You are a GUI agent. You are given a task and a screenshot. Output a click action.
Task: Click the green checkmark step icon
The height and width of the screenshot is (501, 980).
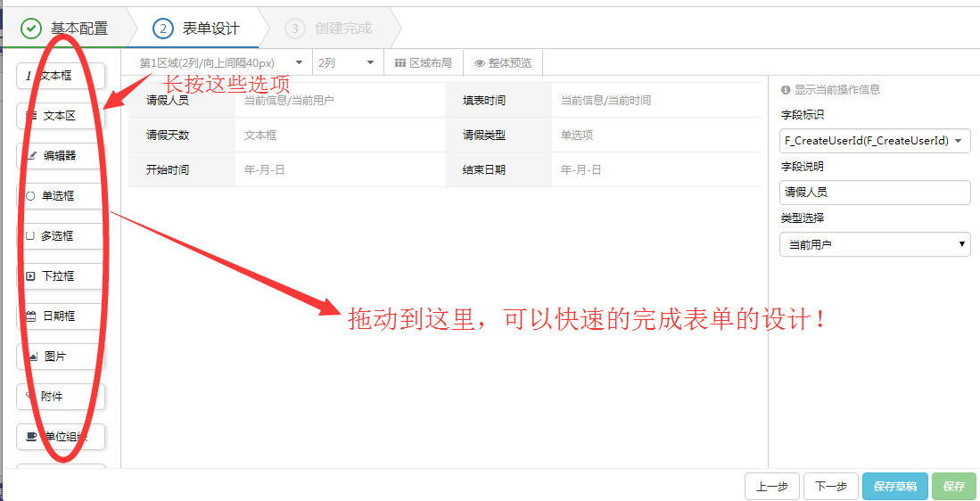pyautogui.click(x=31, y=29)
